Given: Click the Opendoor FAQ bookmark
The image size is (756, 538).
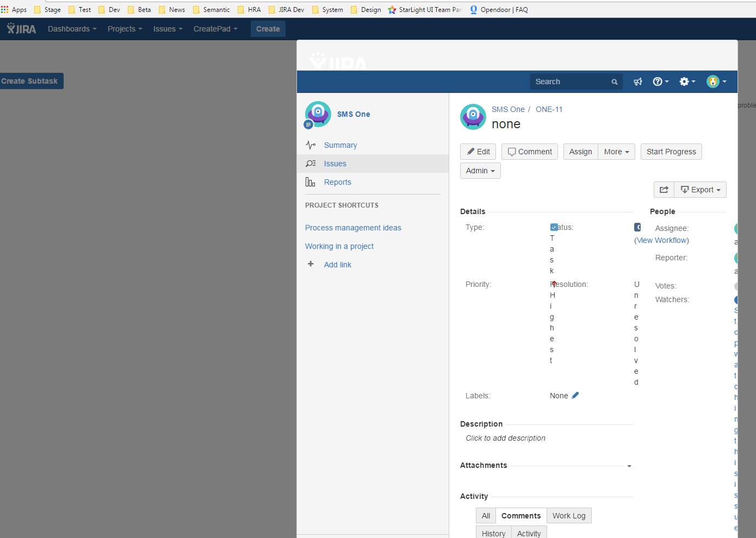Looking at the screenshot, I should (x=499, y=10).
